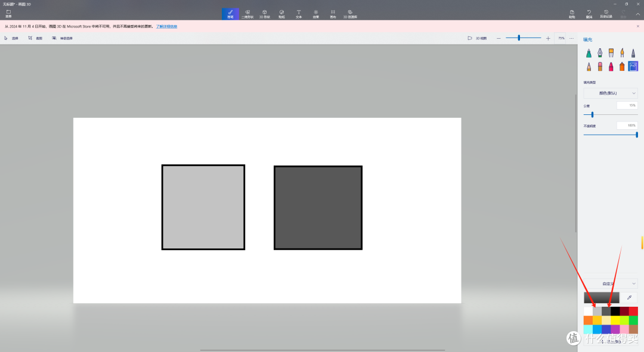The image size is (644, 352).
Task: Click the Paste icon in top bar
Action: [572, 14]
